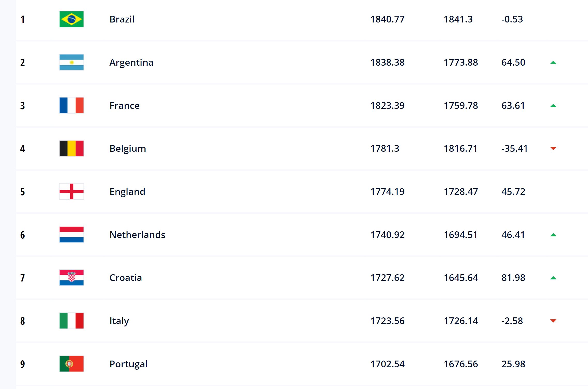Open the Netherlands team name link
Image resolution: width=588 pixels, height=389 pixels.
pyautogui.click(x=137, y=235)
